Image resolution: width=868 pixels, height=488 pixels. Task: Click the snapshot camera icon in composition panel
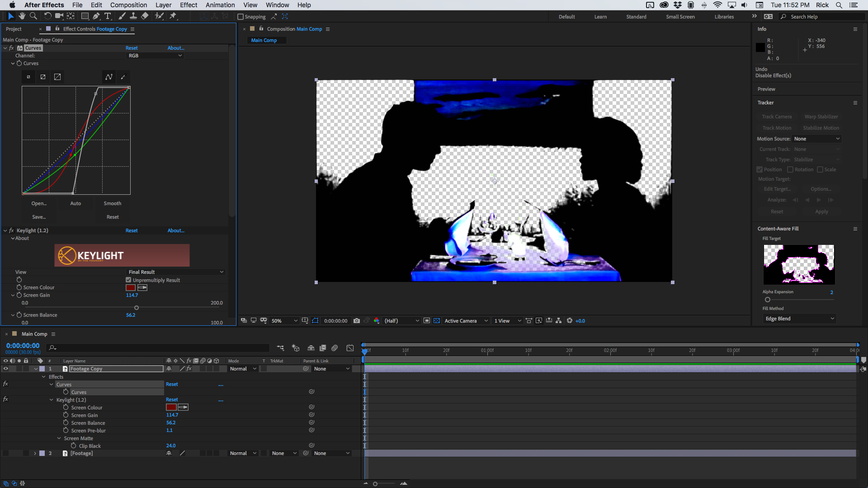357,320
